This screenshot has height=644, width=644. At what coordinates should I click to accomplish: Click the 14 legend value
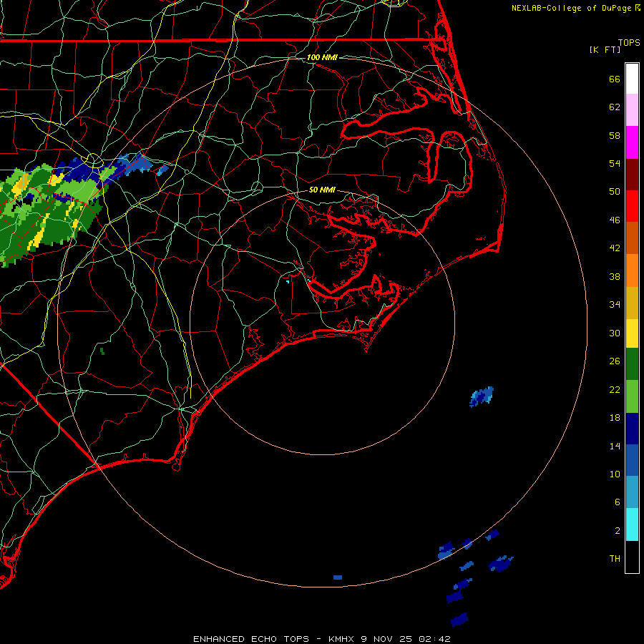pos(615,446)
